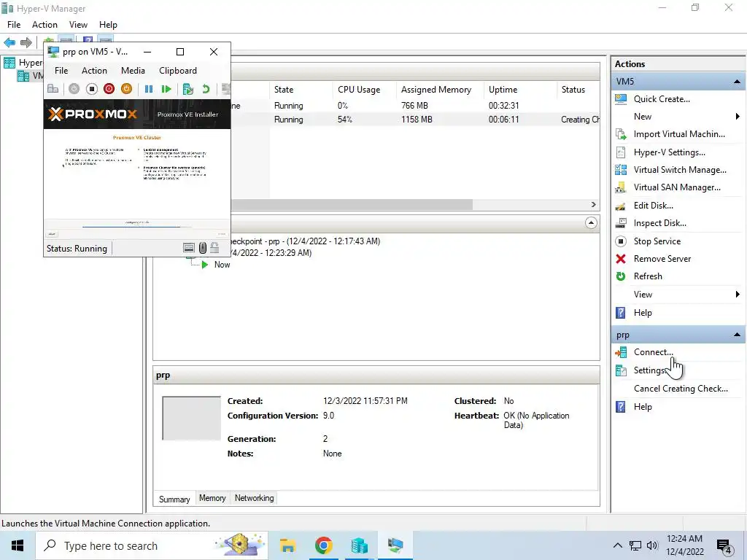Collapse the Checkpoints pane with round arrow

pyautogui.click(x=591, y=223)
